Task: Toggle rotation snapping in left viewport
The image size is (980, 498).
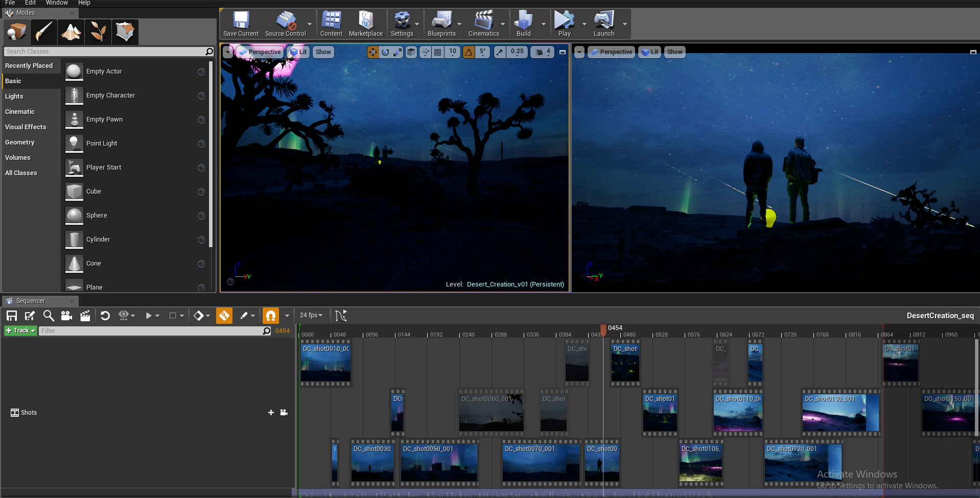Action: click(469, 52)
